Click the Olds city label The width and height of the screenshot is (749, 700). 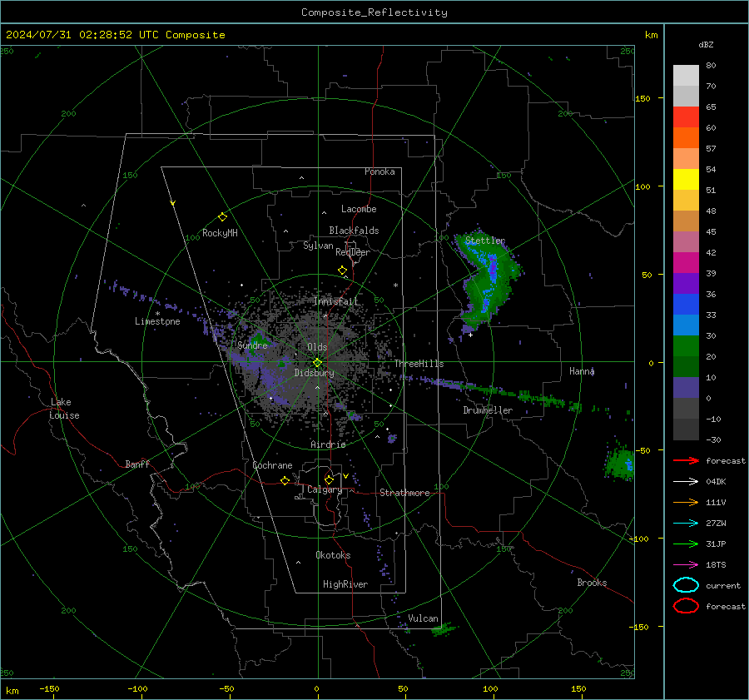click(x=317, y=347)
